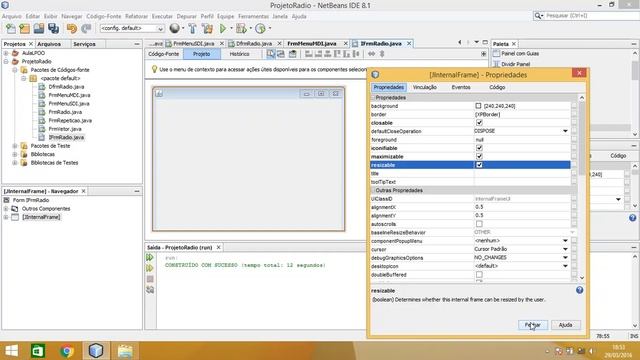Switch to the Serviços tab
The width and height of the screenshot is (640, 360).
84,44
